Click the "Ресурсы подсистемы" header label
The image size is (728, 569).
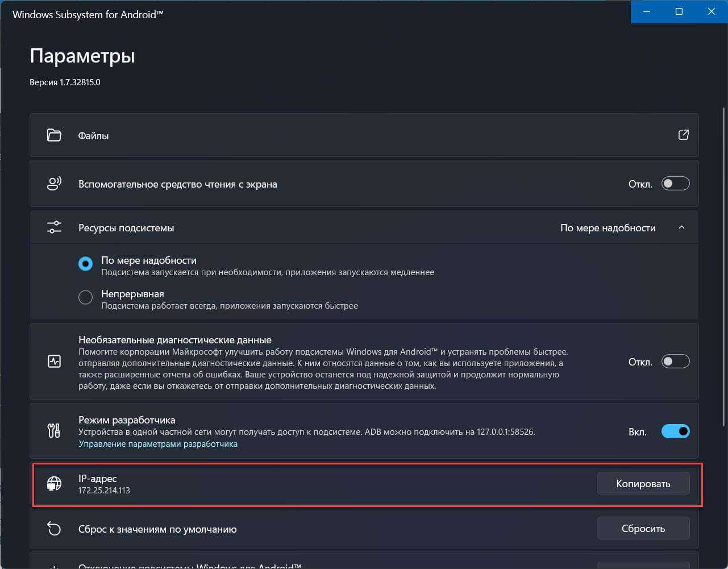pos(126,228)
